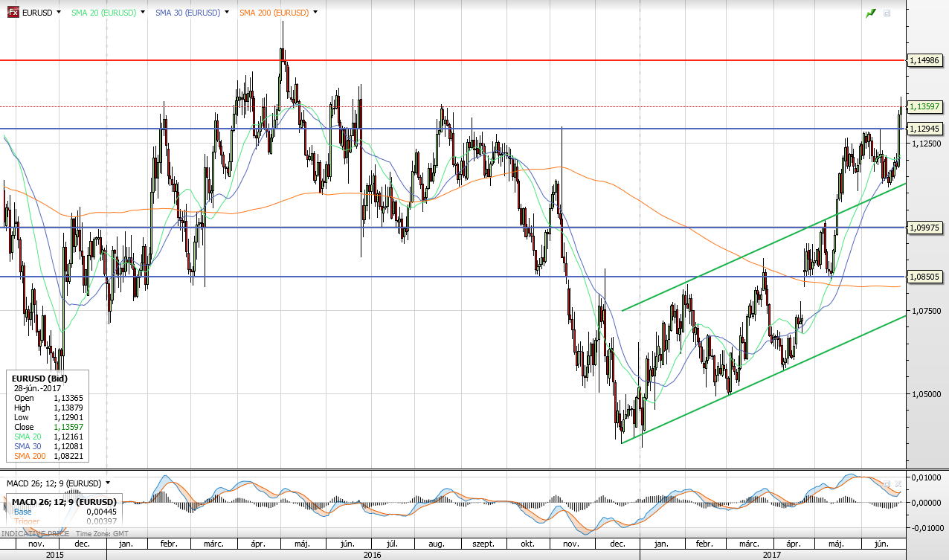Click the restore chart panel icon at top right
This screenshot has height=560, width=949.
(887, 13)
